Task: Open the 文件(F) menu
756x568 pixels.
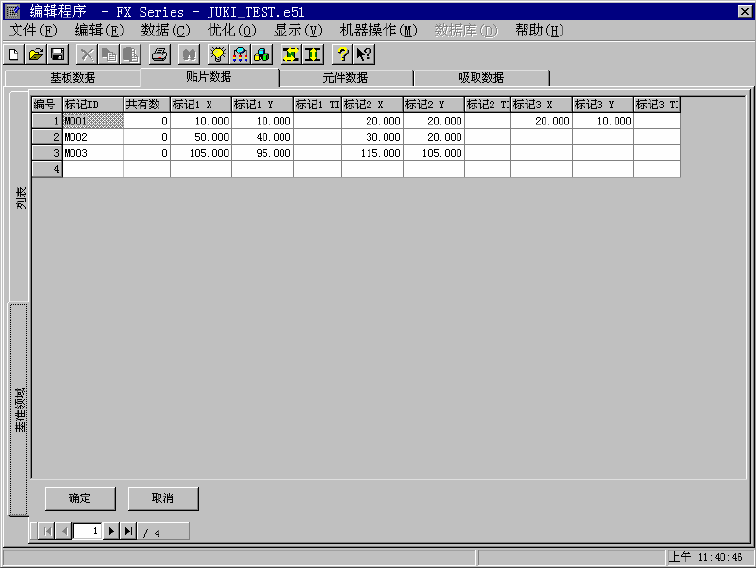Action: point(33,30)
